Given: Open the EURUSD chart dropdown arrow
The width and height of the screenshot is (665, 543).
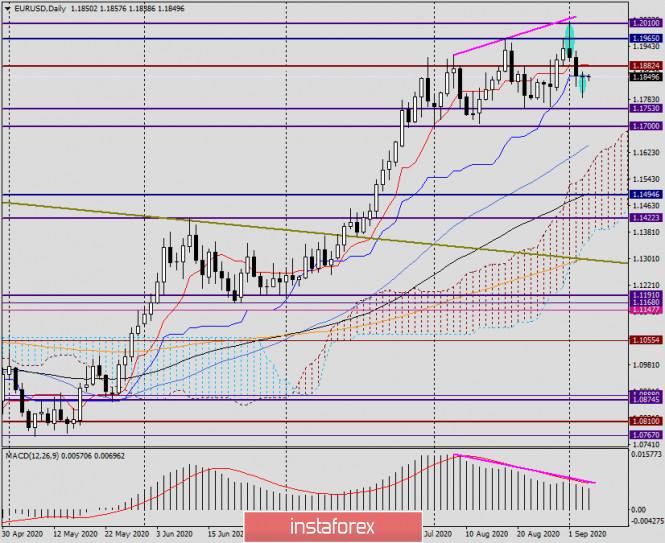Looking at the screenshot, I should [x=8, y=8].
